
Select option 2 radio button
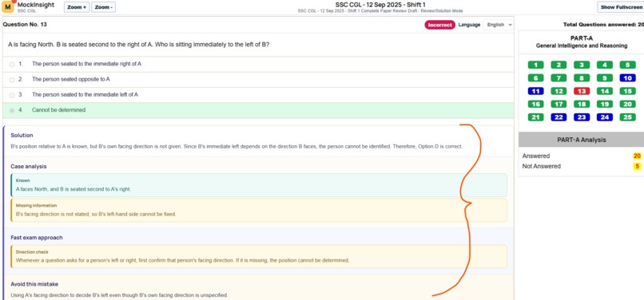click(11, 80)
